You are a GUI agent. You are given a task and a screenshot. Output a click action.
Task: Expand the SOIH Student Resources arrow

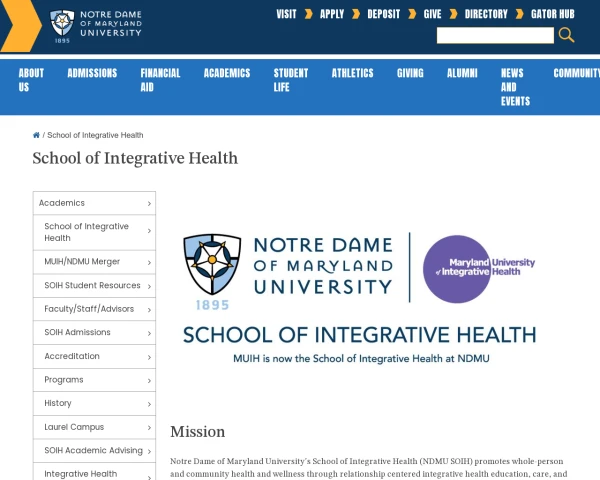[150, 286]
